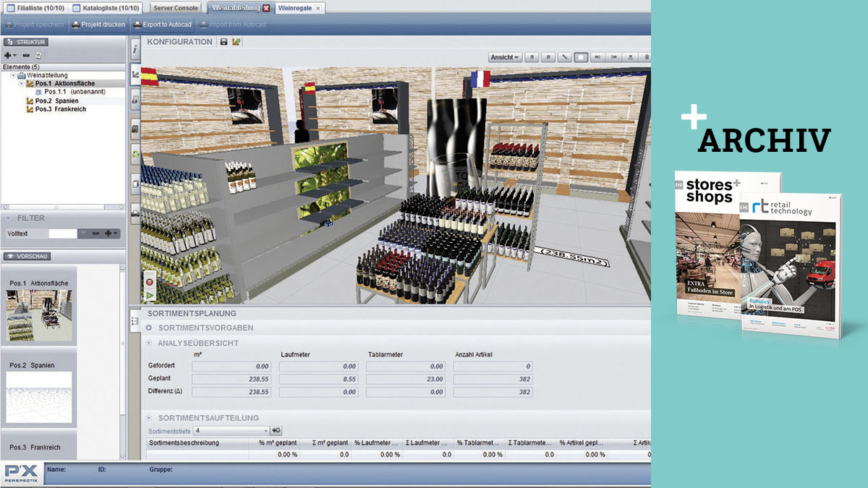Click the Pos.1 Aktionsfläche preview thumbnail
868x488 pixels.
pos(39,315)
